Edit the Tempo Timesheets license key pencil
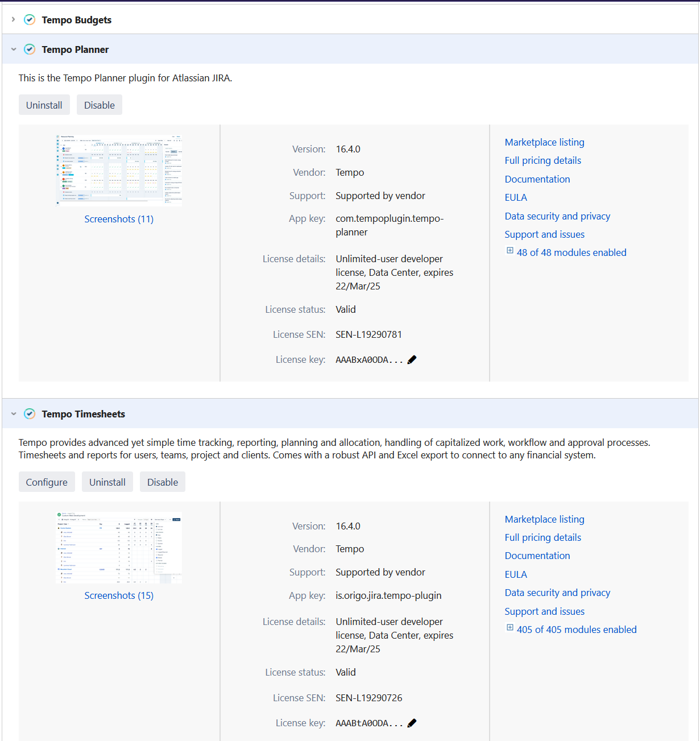 click(412, 723)
